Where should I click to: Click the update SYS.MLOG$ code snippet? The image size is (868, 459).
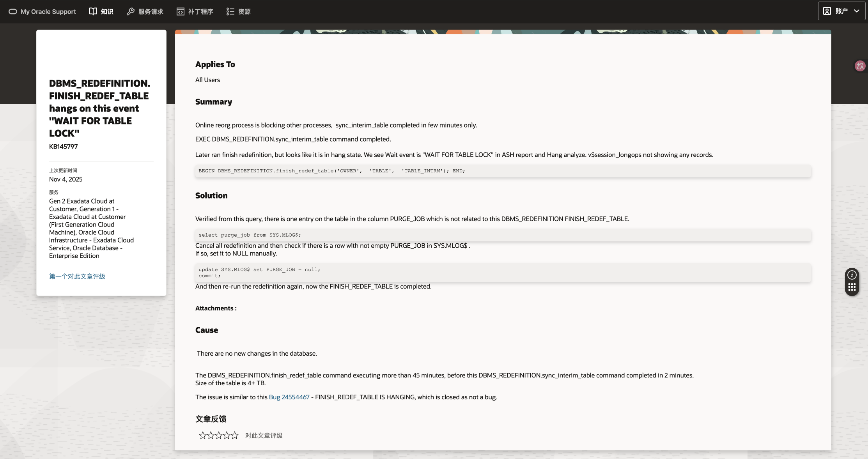tap(503, 273)
